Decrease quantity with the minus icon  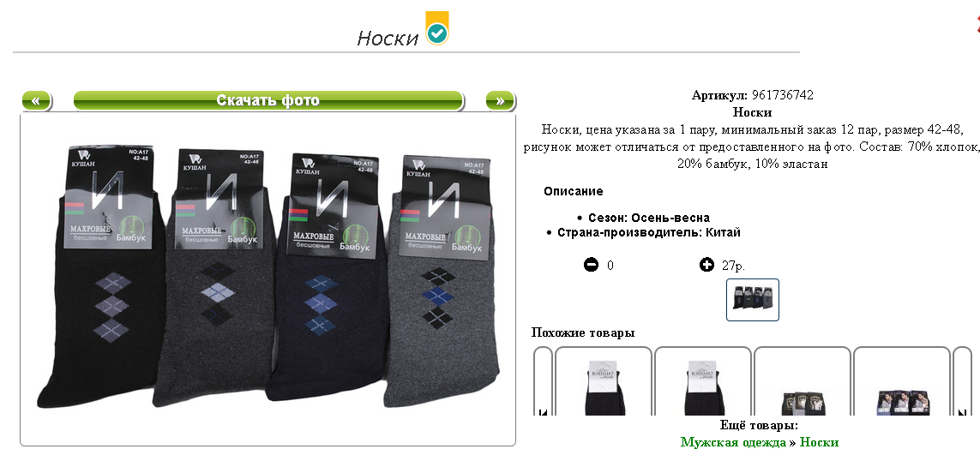point(591,265)
